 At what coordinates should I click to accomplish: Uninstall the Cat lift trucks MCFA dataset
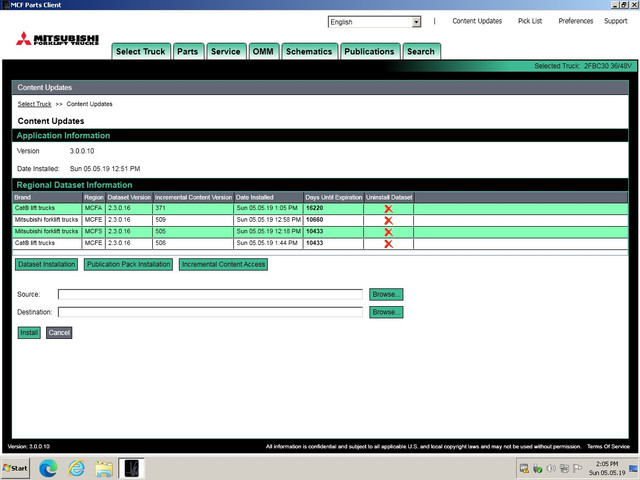[x=388, y=209]
